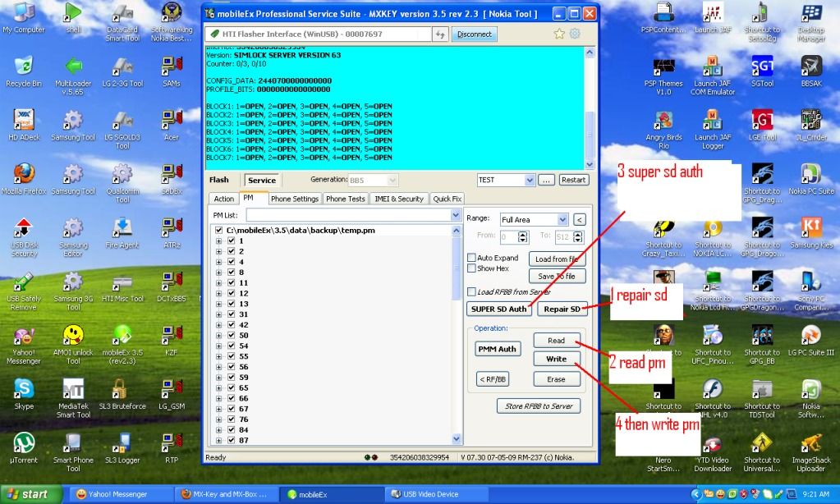Open the ImageShack Uploader icon
This screenshot has width=840, height=504.
811,452
